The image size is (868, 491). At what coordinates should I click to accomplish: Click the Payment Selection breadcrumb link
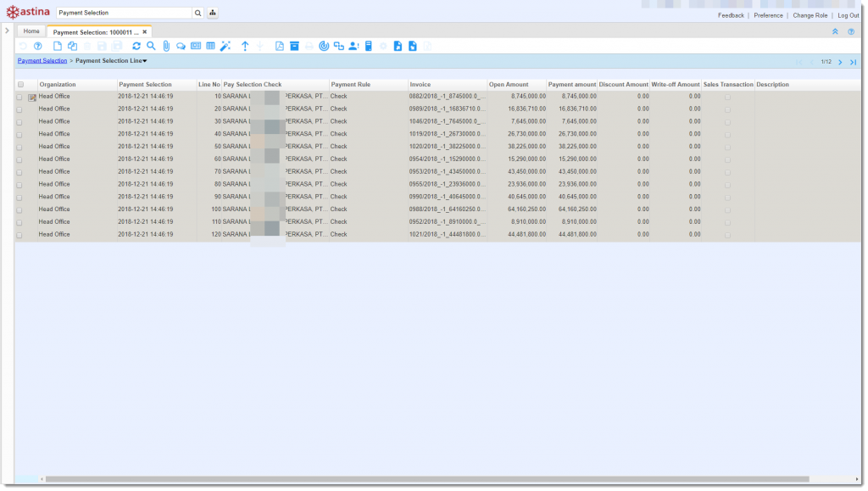pos(42,61)
